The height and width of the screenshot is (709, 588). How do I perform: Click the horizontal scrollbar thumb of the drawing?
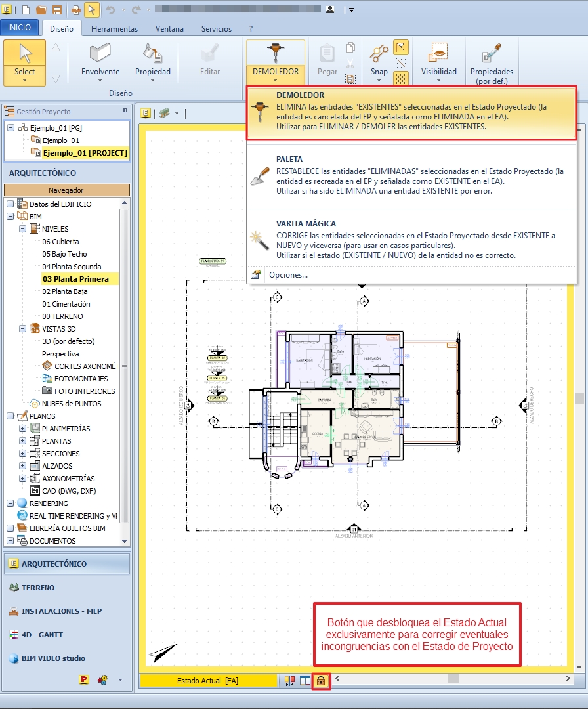(453, 679)
